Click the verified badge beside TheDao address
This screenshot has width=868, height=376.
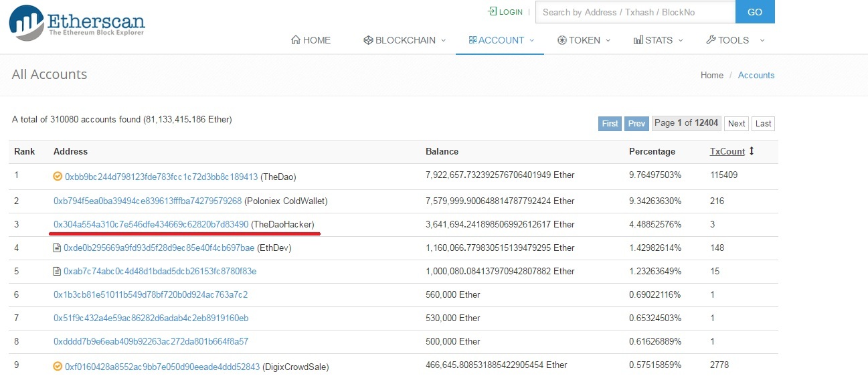[58, 177]
